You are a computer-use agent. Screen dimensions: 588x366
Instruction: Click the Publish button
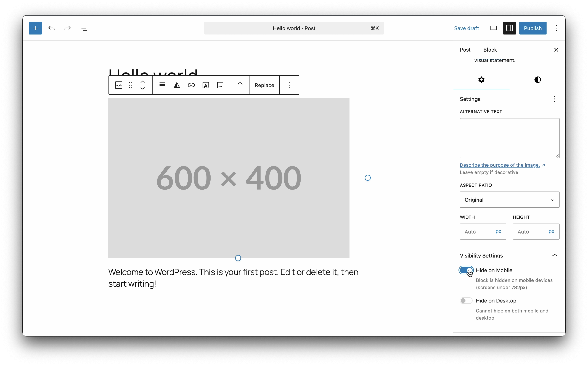[532, 28]
